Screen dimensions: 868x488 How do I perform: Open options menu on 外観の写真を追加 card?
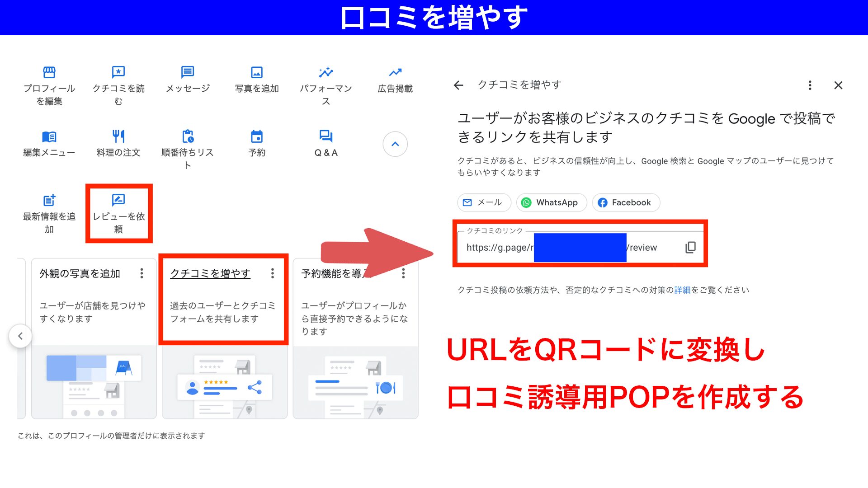click(142, 273)
